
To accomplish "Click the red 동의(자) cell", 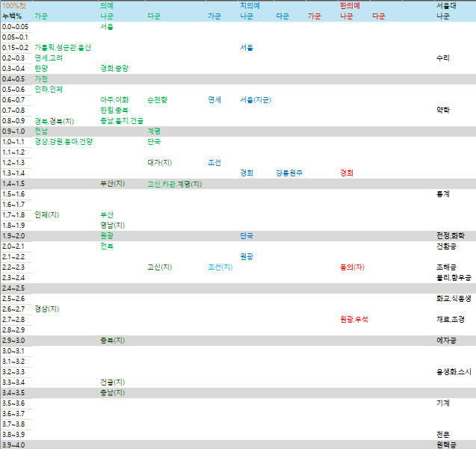I will coord(352,267).
